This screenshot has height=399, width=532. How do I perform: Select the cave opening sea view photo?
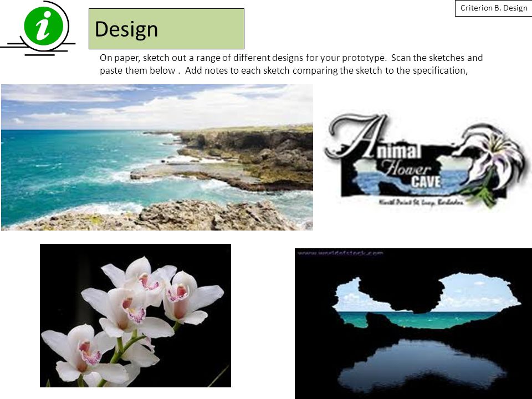[x=413, y=323]
